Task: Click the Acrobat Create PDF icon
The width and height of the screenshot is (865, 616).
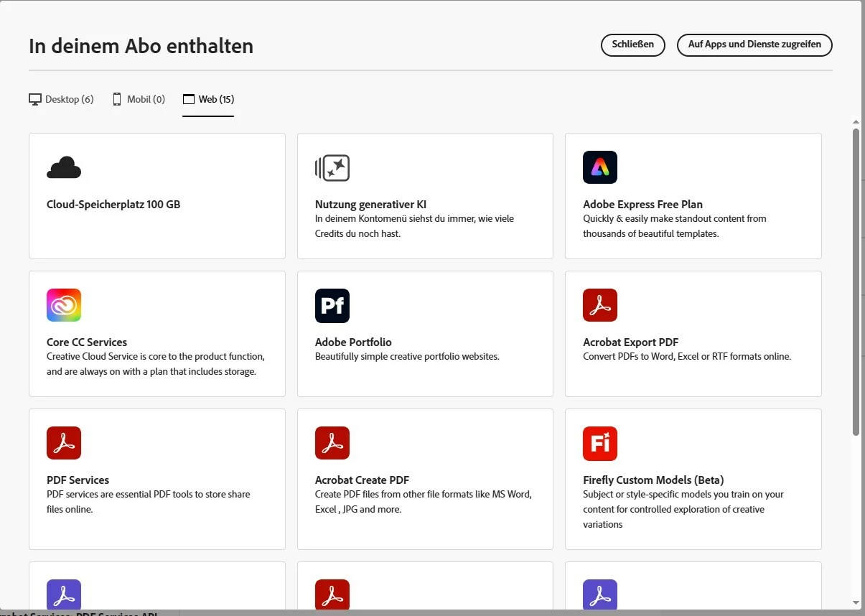Action: tap(332, 443)
